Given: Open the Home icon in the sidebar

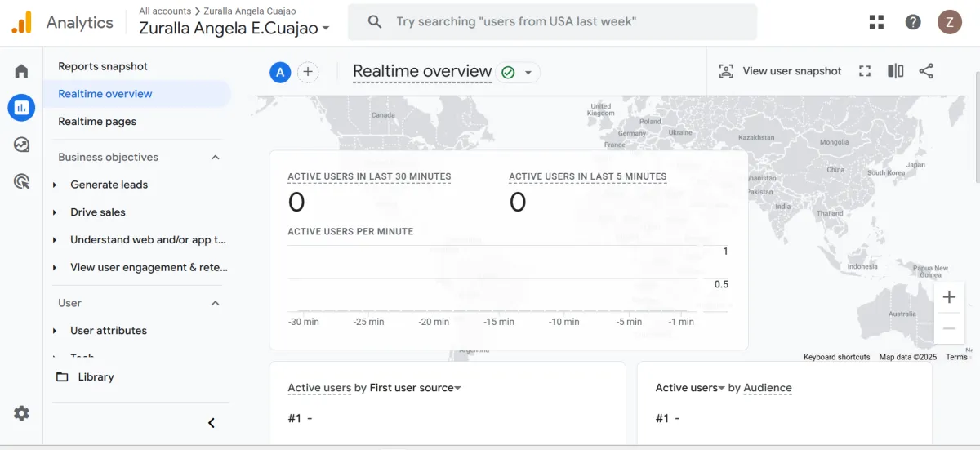Looking at the screenshot, I should tap(21, 71).
